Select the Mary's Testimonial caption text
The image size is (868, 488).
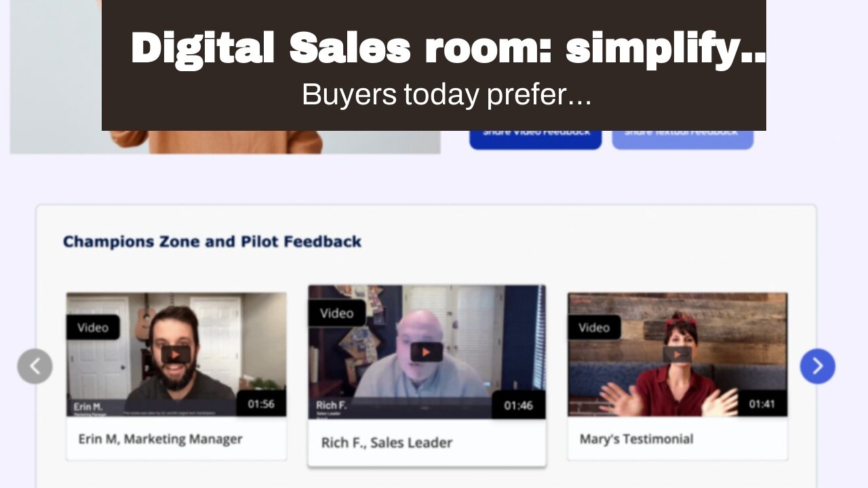[636, 439]
